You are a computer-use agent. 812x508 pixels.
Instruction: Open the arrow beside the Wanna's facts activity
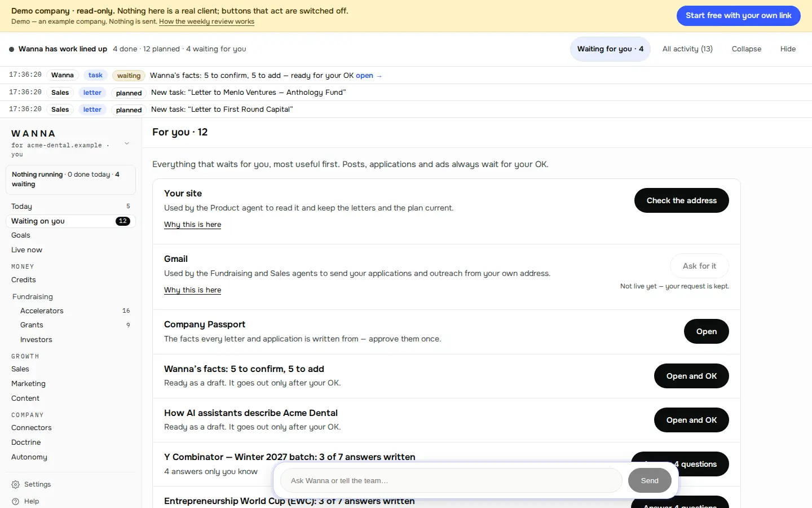pyautogui.click(x=379, y=76)
